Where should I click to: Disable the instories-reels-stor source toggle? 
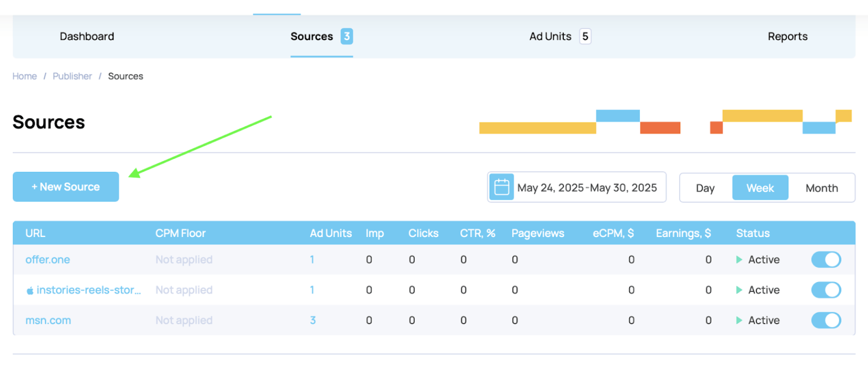pos(826,290)
